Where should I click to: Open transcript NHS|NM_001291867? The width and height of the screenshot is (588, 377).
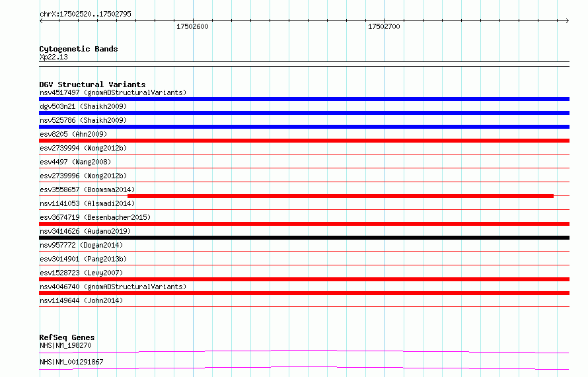pyautogui.click(x=71, y=362)
